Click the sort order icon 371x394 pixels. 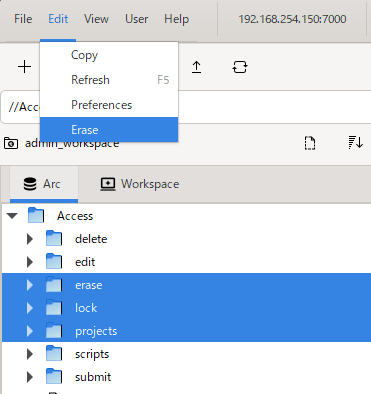click(x=356, y=143)
